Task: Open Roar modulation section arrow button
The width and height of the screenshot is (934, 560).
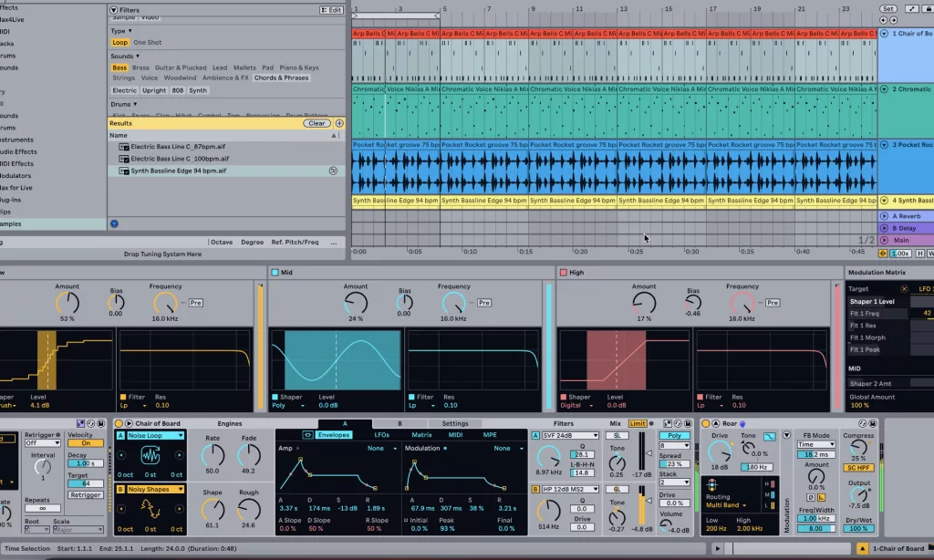Action: click(786, 435)
